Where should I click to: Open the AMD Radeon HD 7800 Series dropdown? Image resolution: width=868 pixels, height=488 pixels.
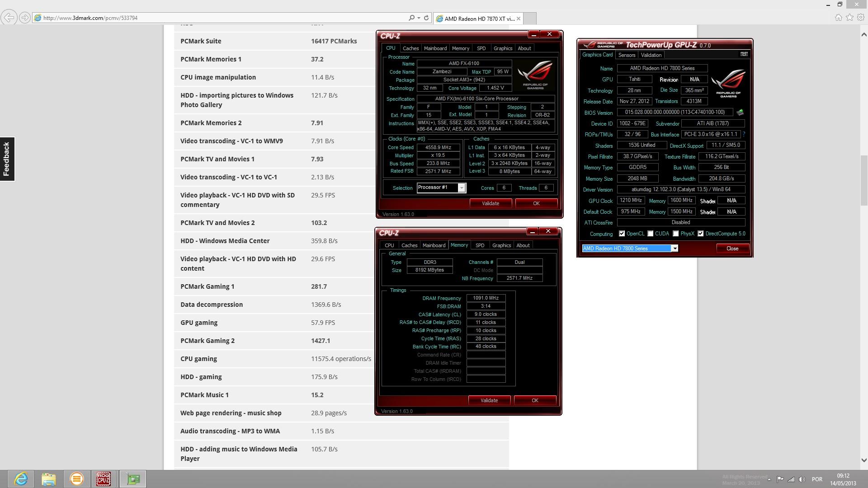pyautogui.click(x=675, y=248)
